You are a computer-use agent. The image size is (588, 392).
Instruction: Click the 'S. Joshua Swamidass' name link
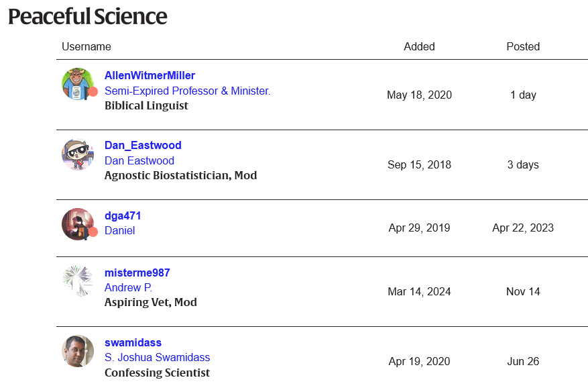point(157,358)
